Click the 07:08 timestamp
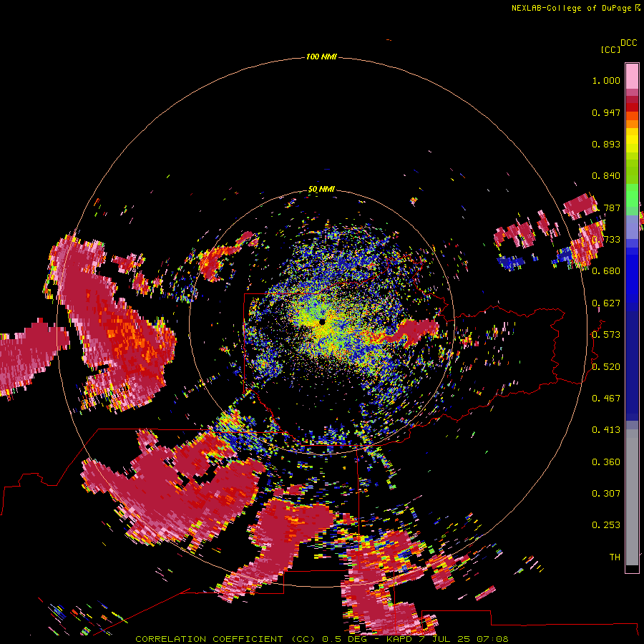The image size is (644, 644). point(492,639)
